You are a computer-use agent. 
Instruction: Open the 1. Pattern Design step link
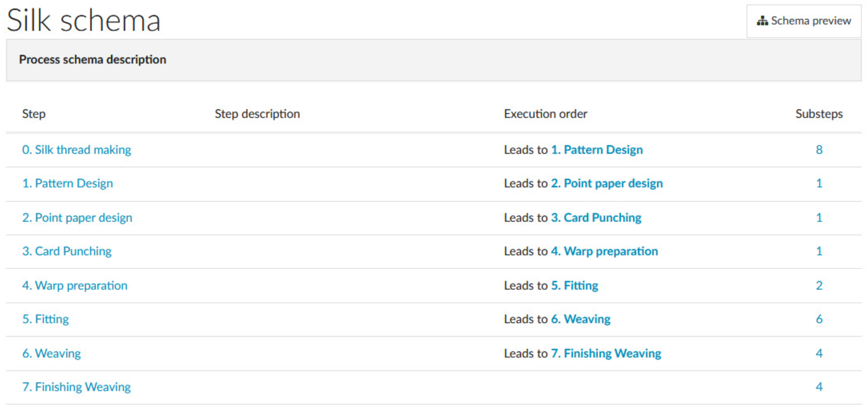tap(68, 183)
